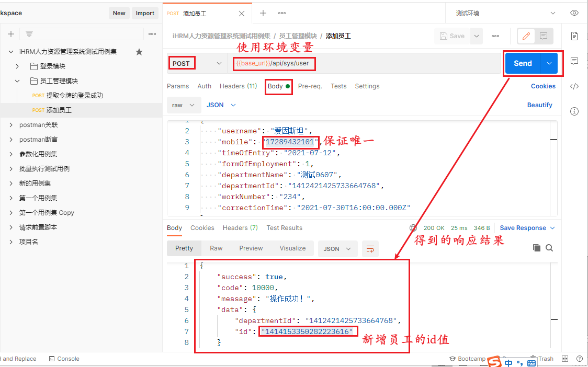
Task: Switch to the Settings tab
Action: click(x=367, y=86)
